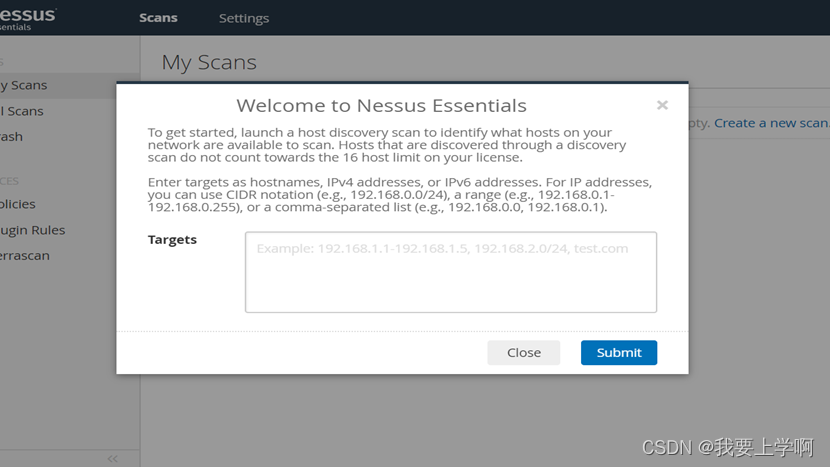
Task: Click the CIDR notation instructions paragraph
Action: [400, 195]
